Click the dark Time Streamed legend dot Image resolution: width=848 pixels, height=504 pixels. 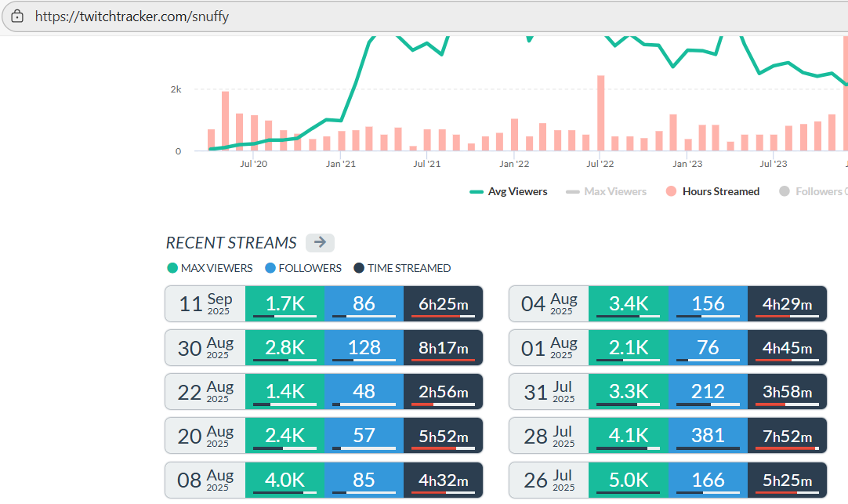point(359,268)
